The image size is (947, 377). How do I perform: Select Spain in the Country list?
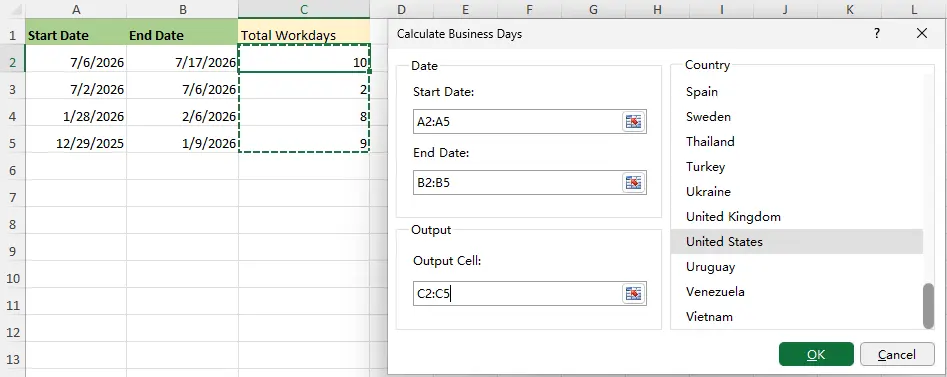coord(797,92)
